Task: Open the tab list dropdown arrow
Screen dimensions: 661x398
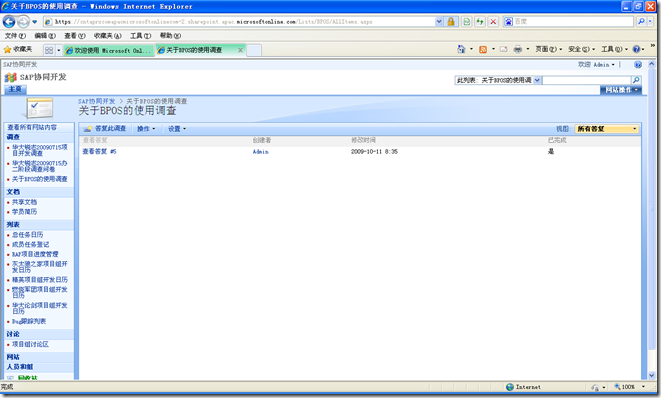Action: point(59,50)
